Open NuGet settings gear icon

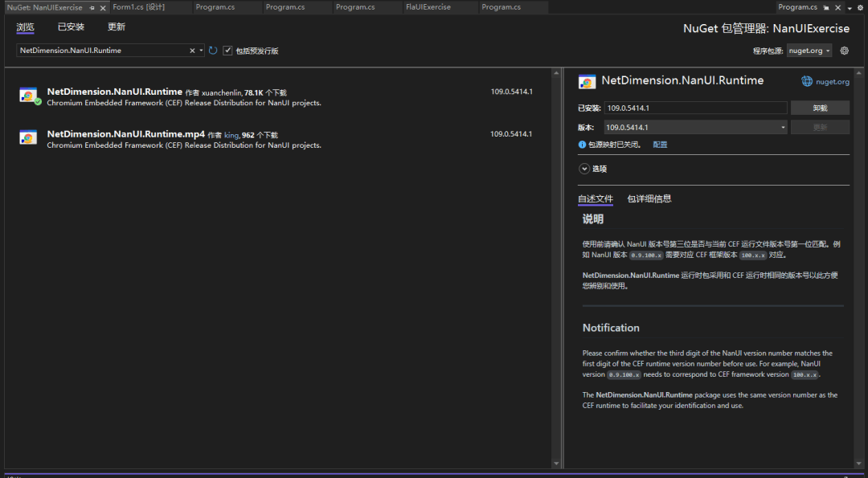pyautogui.click(x=844, y=51)
